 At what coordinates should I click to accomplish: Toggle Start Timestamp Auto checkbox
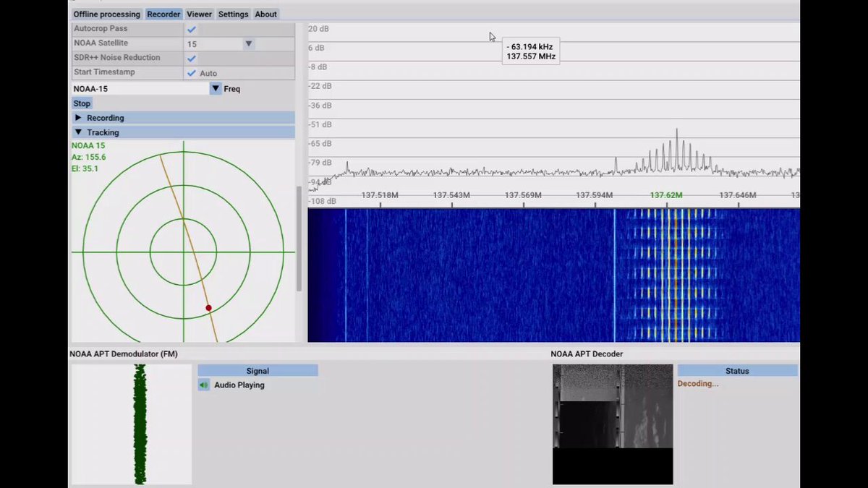(x=192, y=73)
